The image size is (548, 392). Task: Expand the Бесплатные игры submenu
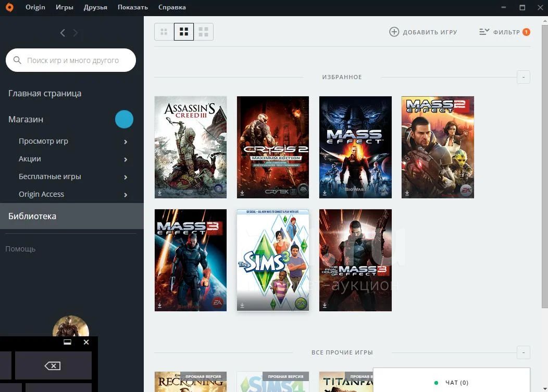click(x=126, y=177)
